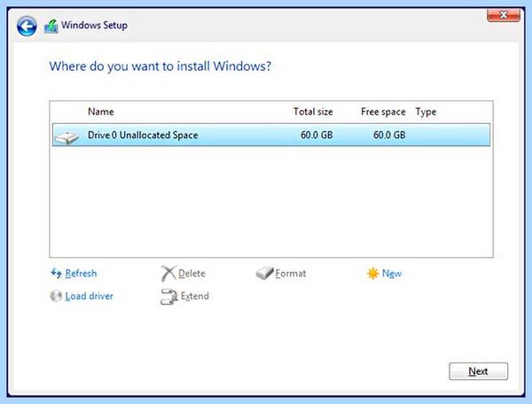Click the Load driver disc icon
The width and height of the screenshot is (532, 404).
point(56,296)
